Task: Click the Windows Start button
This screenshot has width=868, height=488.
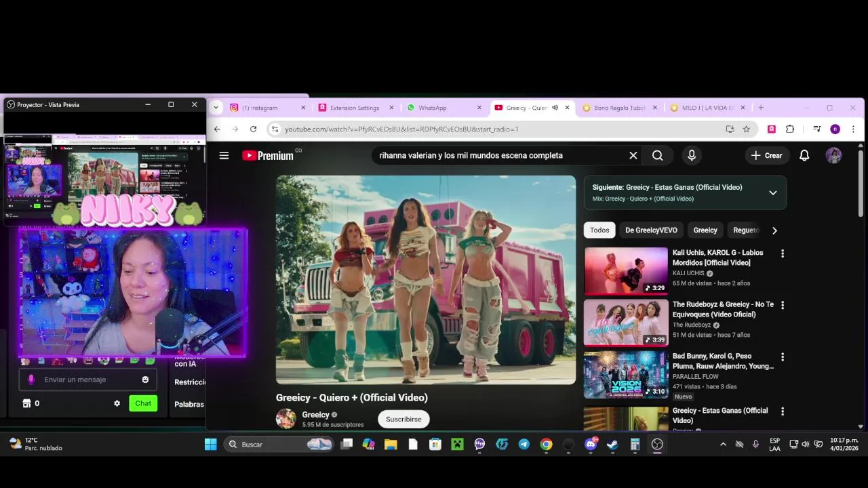Action: [x=211, y=444]
